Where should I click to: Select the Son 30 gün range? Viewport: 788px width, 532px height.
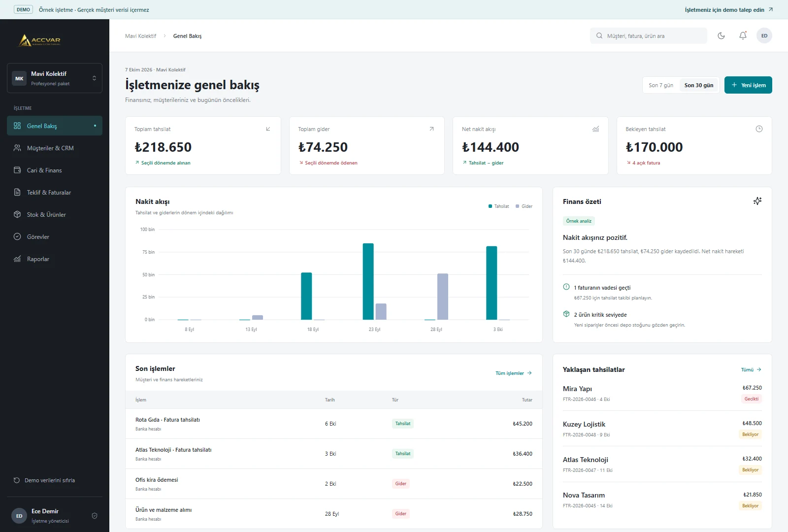coord(699,85)
